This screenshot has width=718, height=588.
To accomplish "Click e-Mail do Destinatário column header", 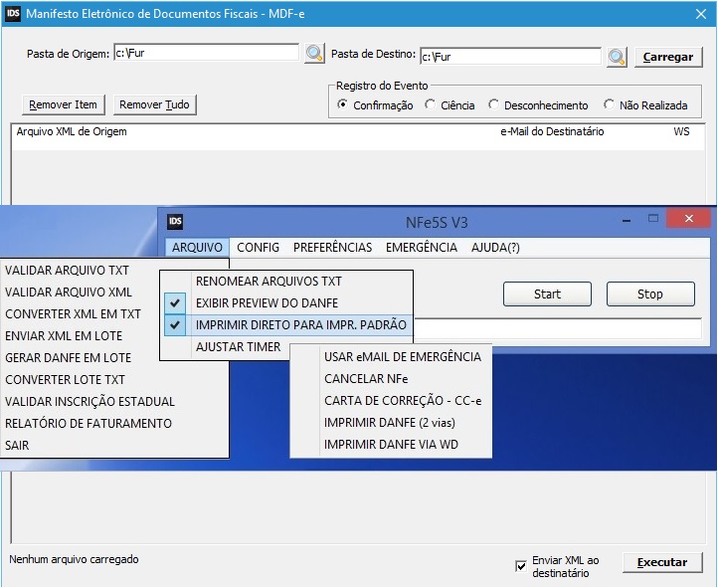I will tap(552, 132).
